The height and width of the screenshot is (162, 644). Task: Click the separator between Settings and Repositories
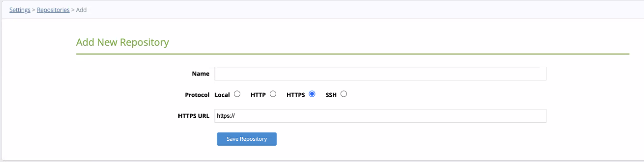pos(33,10)
